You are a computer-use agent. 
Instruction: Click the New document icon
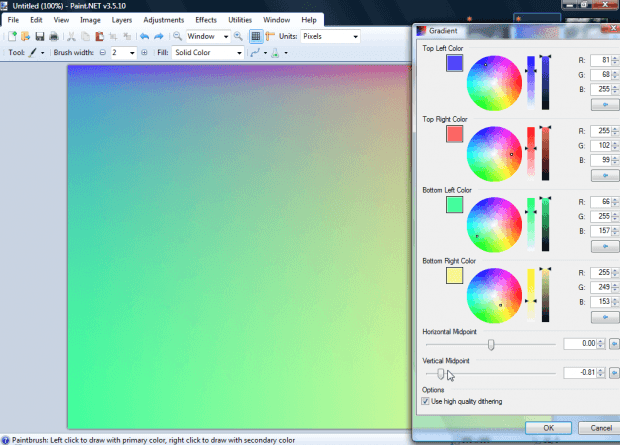(12, 36)
